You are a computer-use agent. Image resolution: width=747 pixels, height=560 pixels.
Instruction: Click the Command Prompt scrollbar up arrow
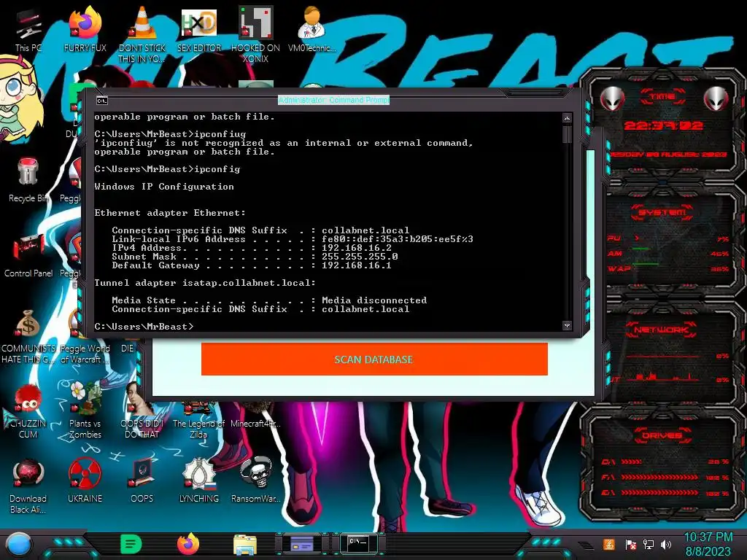[x=567, y=117]
